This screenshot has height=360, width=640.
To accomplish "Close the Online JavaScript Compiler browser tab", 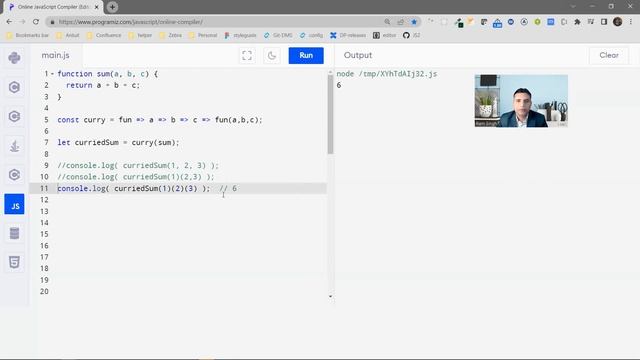I will coord(97,7).
